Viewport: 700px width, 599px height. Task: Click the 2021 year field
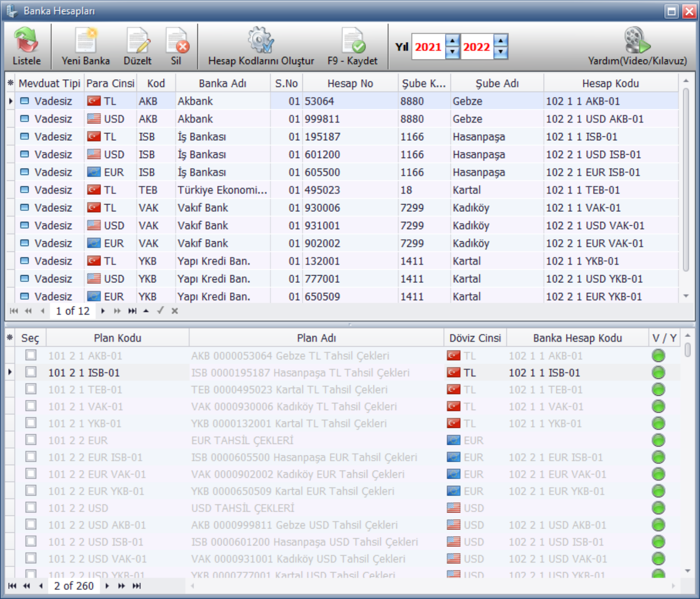coord(429,47)
